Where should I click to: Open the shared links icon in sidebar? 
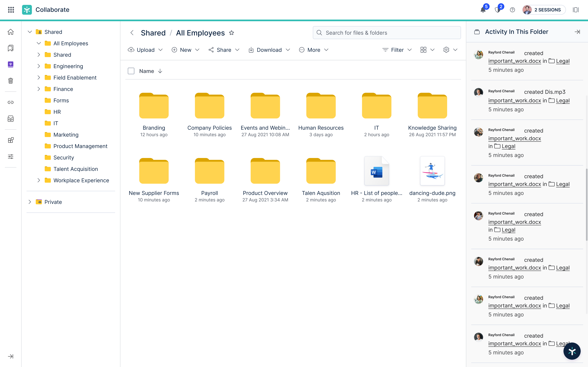[x=10, y=102]
